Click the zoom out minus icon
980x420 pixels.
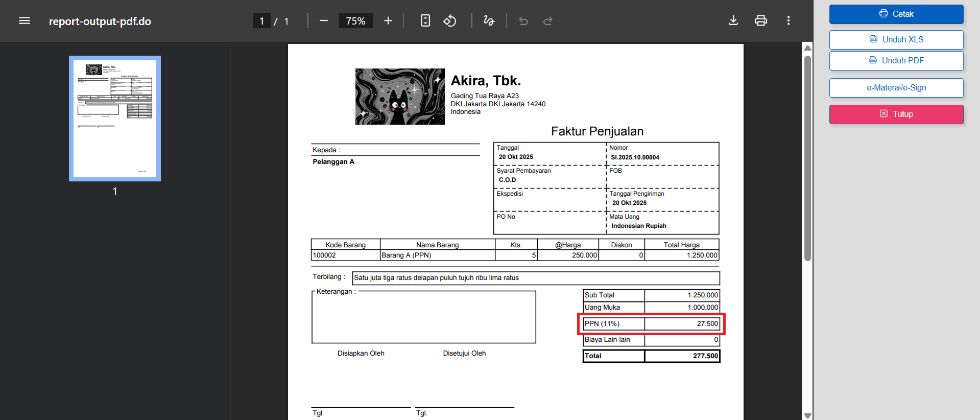point(324,21)
